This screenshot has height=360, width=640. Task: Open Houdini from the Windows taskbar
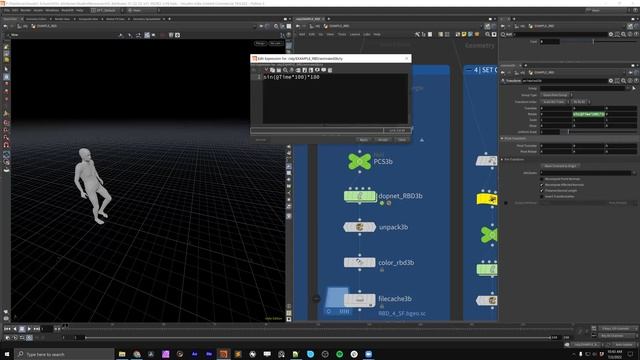click(223, 354)
